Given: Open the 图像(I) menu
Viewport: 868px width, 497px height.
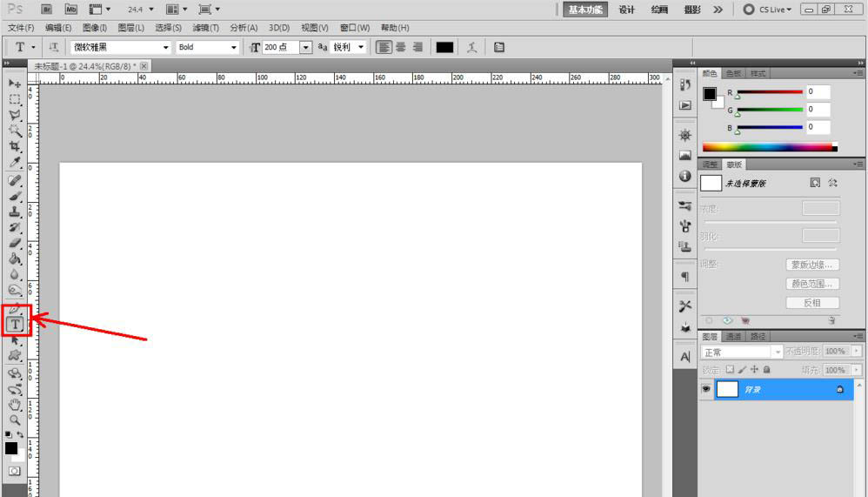Looking at the screenshot, I should (95, 28).
